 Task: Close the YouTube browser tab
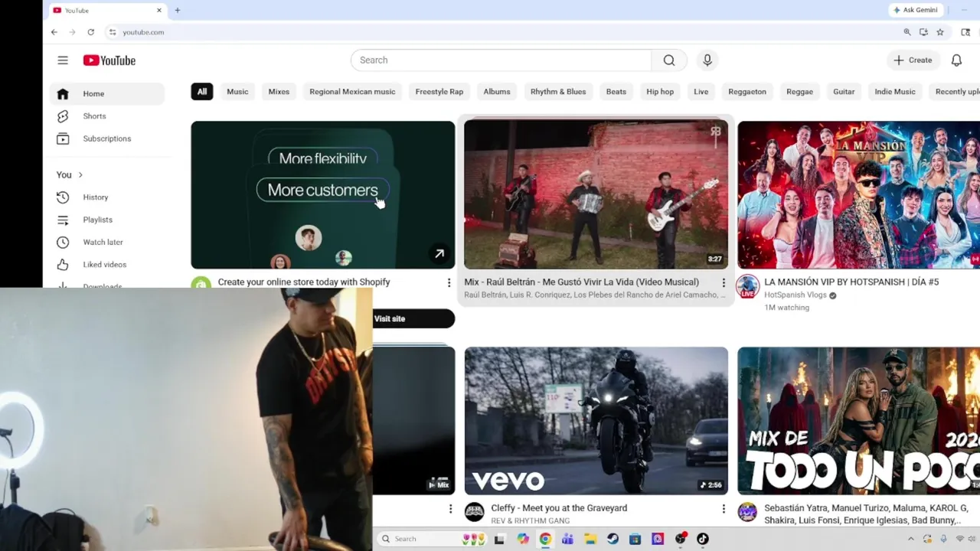pyautogui.click(x=159, y=10)
